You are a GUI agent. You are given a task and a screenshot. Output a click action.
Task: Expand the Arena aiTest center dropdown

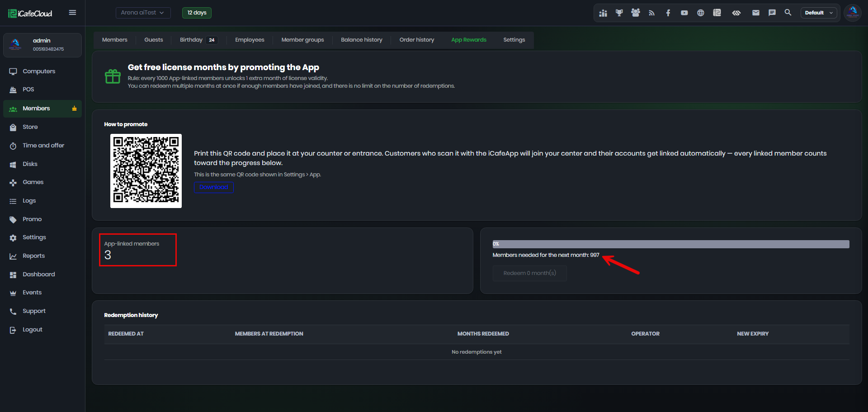143,13
